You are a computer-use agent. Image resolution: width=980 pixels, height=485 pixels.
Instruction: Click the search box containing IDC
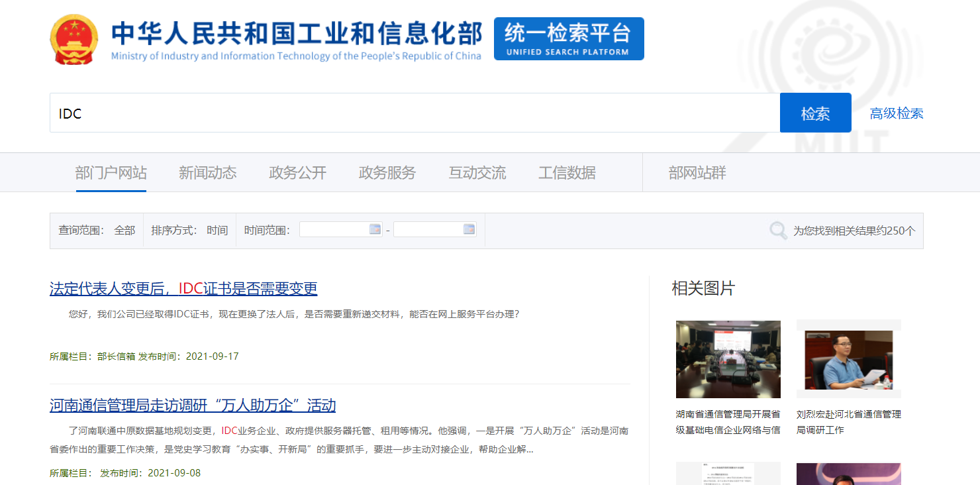(x=415, y=113)
